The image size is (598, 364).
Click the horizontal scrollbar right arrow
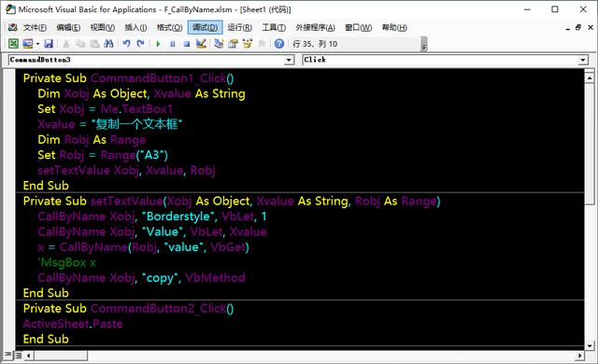(x=579, y=356)
